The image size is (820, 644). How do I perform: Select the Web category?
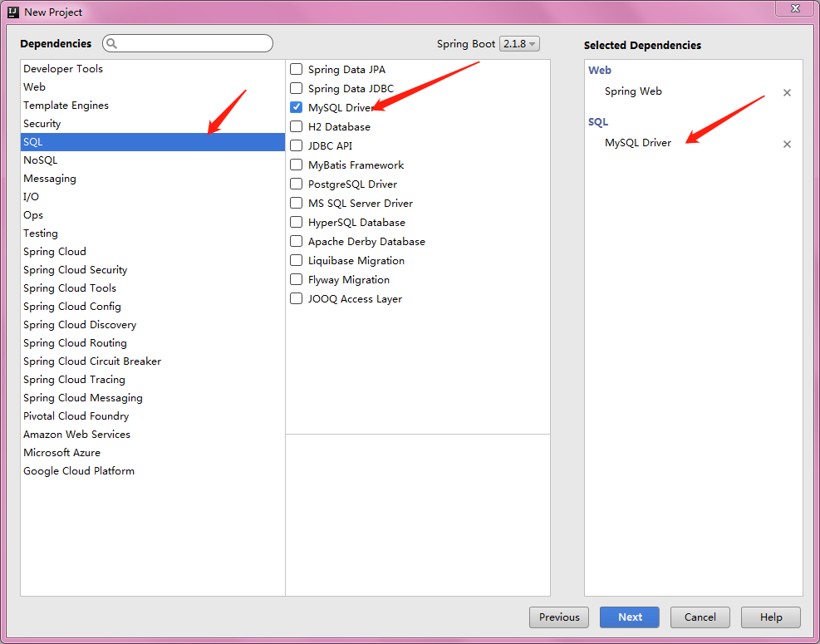tap(153, 87)
